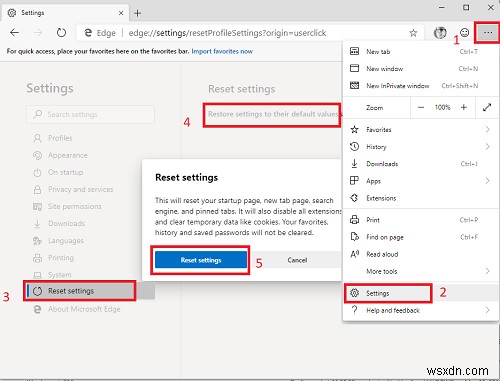500x381 pixels.
Task: Open More tools submenu
Action: 421,271
